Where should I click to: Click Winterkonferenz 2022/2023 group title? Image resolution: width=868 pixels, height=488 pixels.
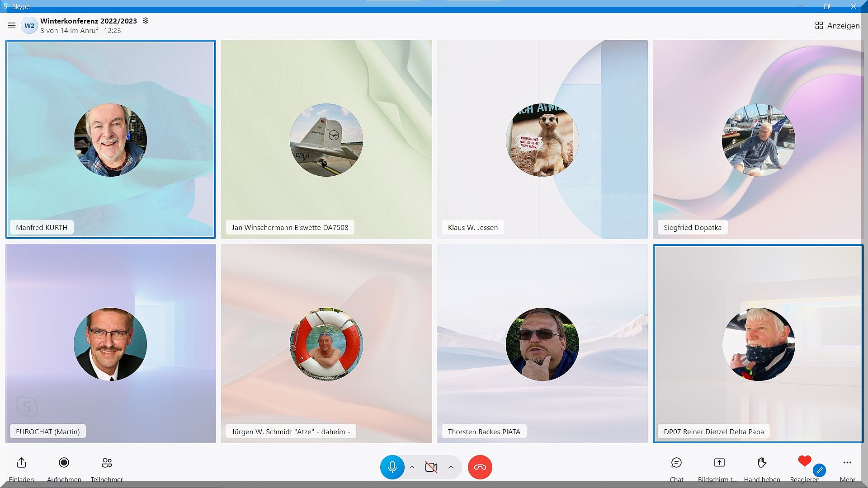tap(89, 21)
